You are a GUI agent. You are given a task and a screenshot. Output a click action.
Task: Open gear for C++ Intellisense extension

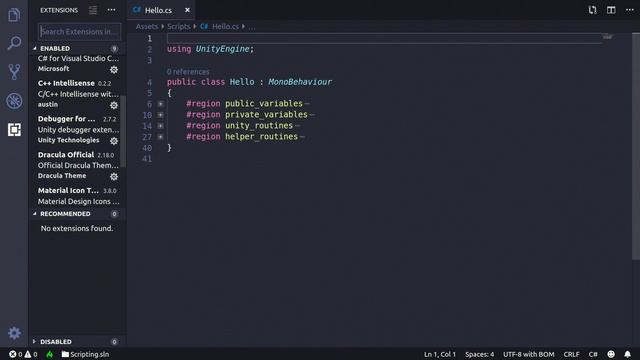tap(114, 105)
